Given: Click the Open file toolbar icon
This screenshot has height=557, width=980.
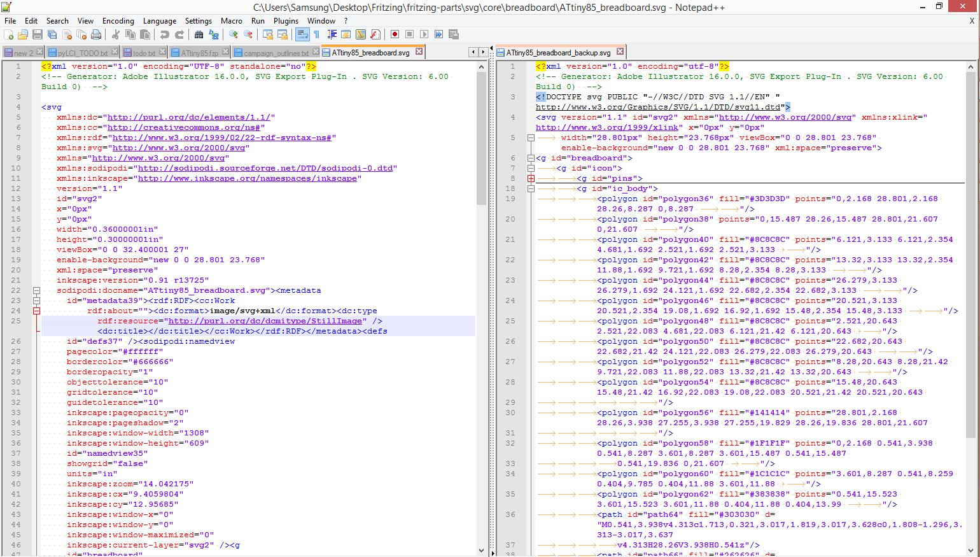Looking at the screenshot, I should coord(23,34).
